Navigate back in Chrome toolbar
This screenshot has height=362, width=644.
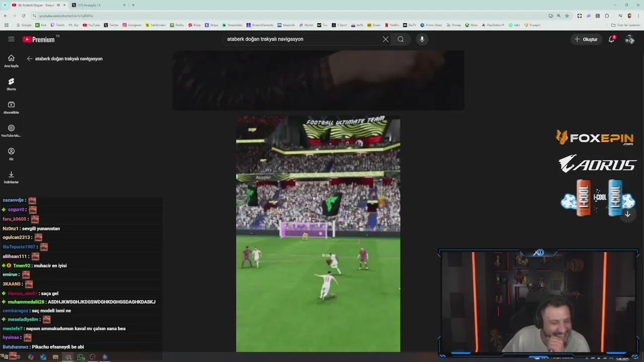[x=6, y=16]
